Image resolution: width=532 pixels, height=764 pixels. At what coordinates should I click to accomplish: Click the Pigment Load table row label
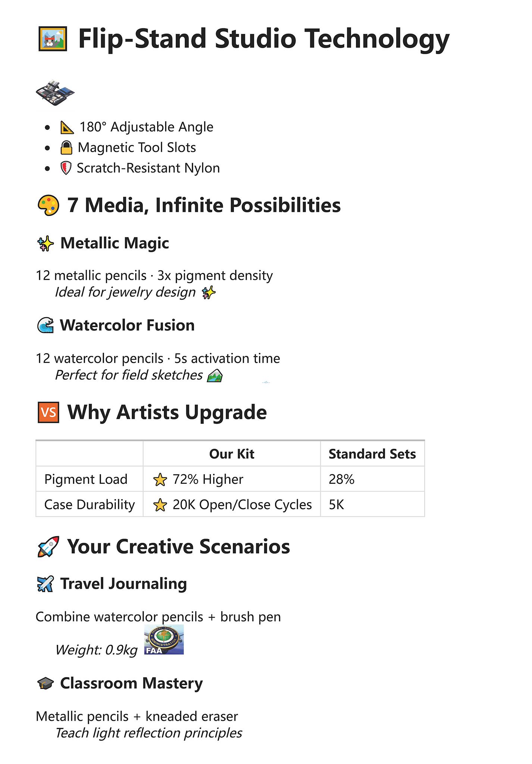[86, 479]
